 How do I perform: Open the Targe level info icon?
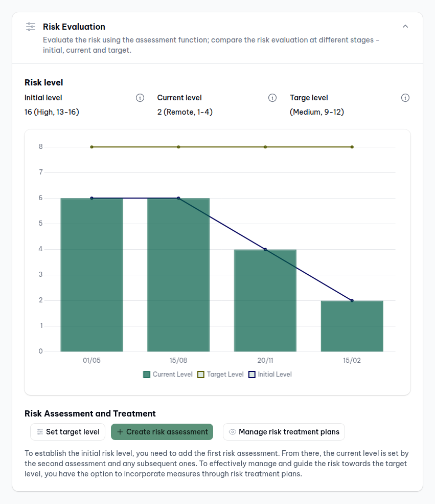(x=405, y=98)
